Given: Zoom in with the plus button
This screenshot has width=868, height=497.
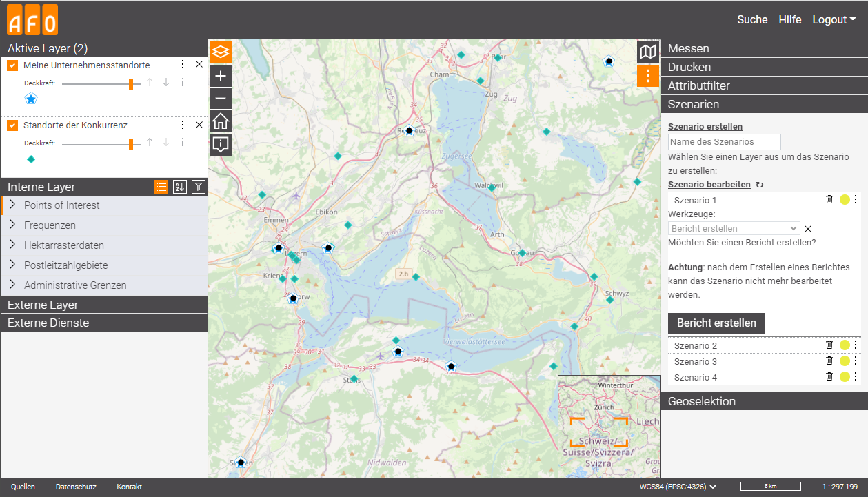Looking at the screenshot, I should [221, 75].
